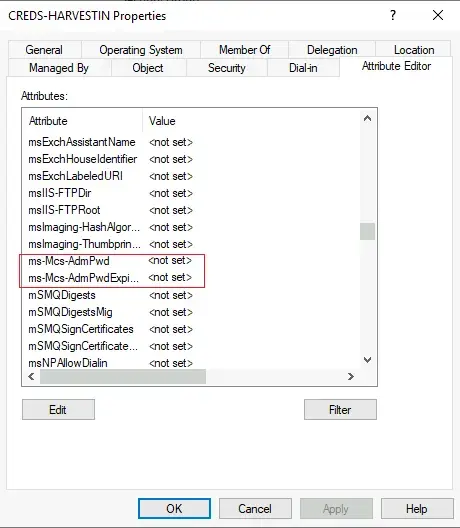Open the Security tab
This screenshot has height=528, width=460.
pos(227,68)
